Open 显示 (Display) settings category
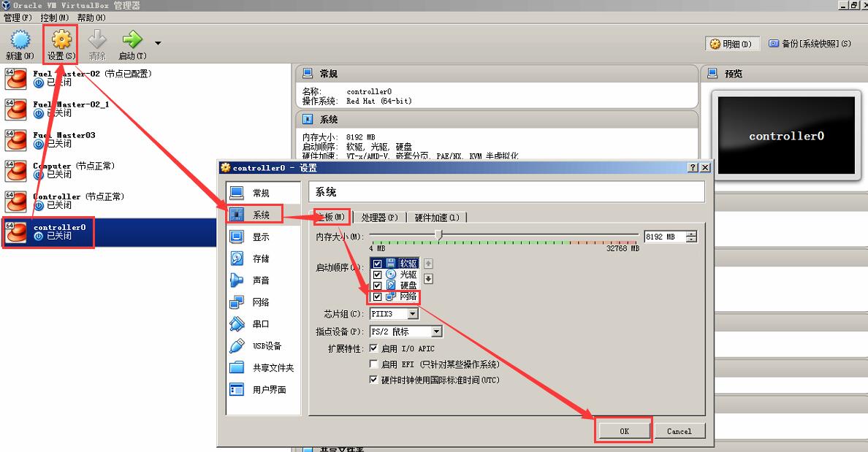The image size is (868, 452). point(262,237)
